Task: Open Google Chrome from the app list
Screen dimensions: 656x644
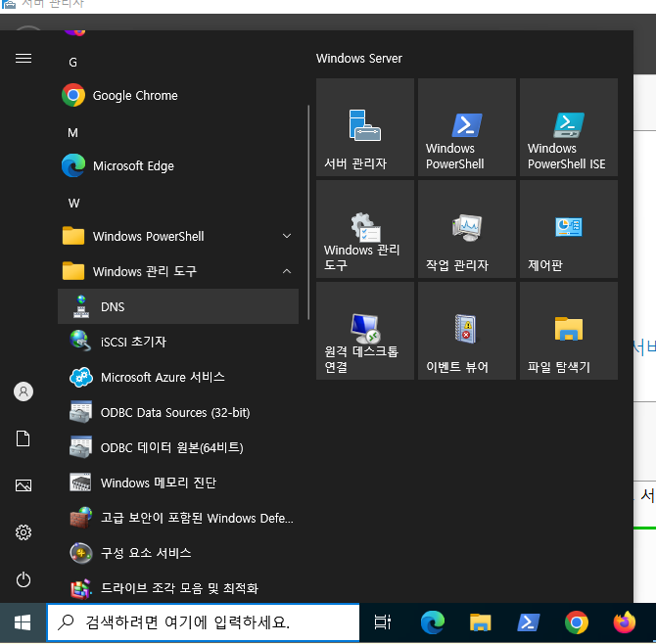Action: click(178, 95)
